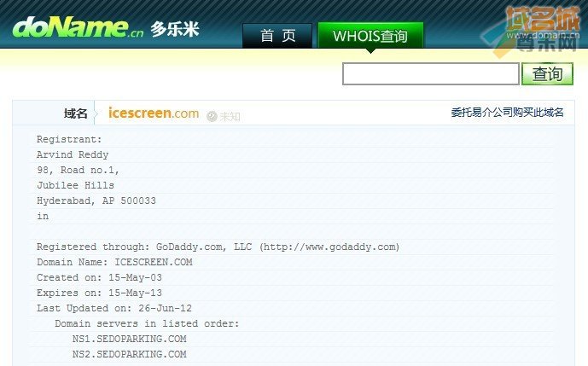Click the 多乐米 brand text

pos(175,29)
